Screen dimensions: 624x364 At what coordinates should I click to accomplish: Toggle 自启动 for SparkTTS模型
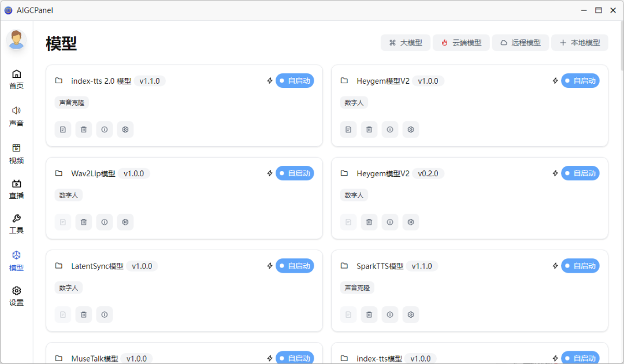pos(580,266)
